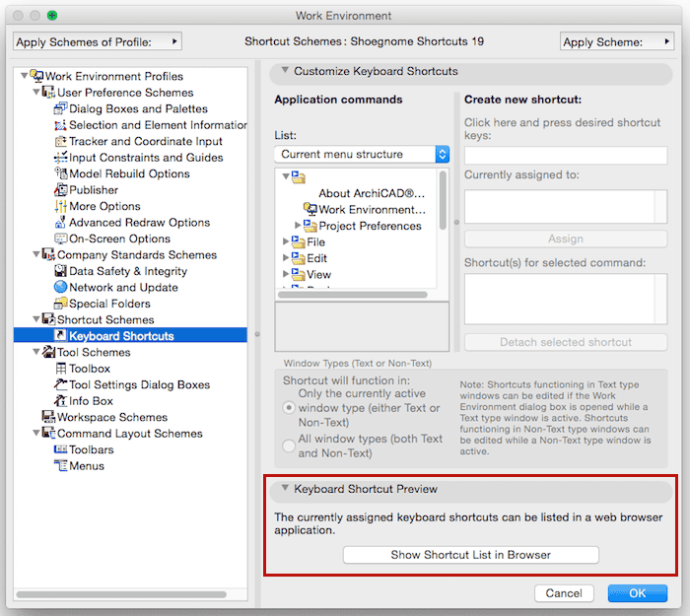Screen dimensions: 690x616
Task: Collapse Work Environment Profiles tree node
Action: pos(25,76)
